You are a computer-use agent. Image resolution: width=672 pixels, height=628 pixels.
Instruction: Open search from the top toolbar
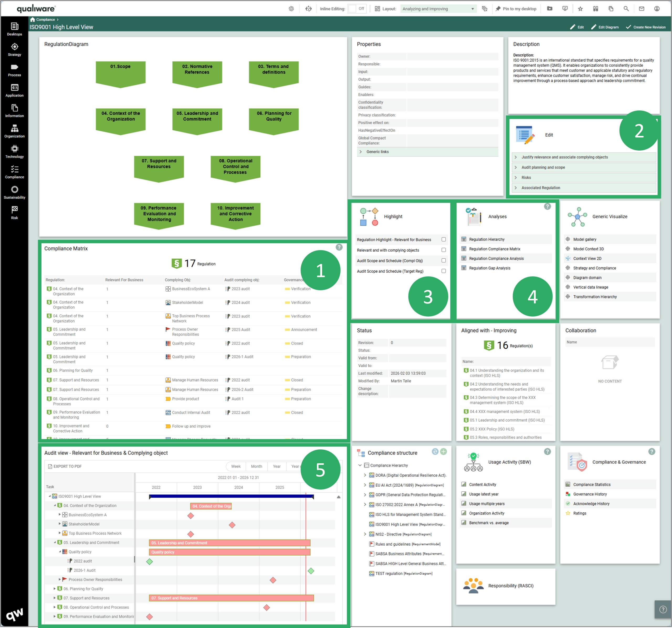pos(626,8)
